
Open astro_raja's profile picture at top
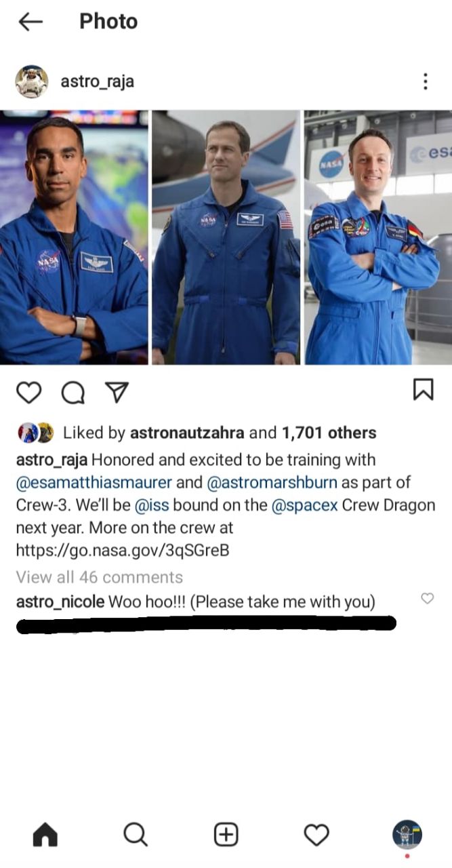click(x=32, y=82)
